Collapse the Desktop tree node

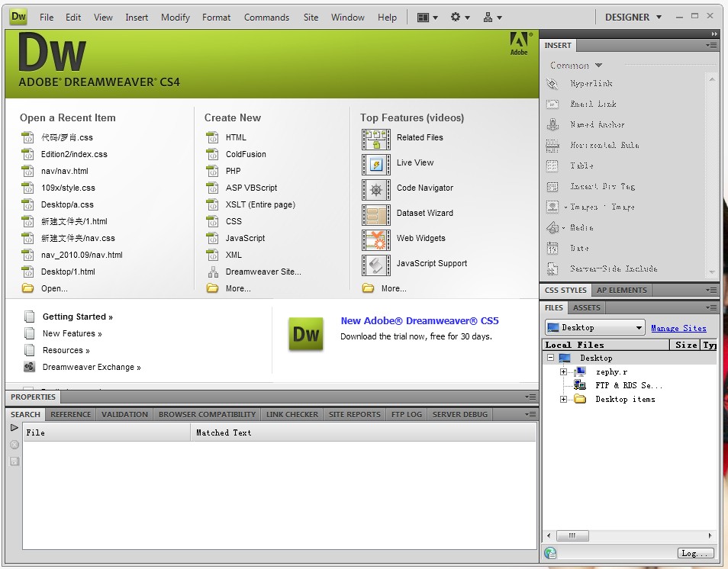(x=551, y=358)
